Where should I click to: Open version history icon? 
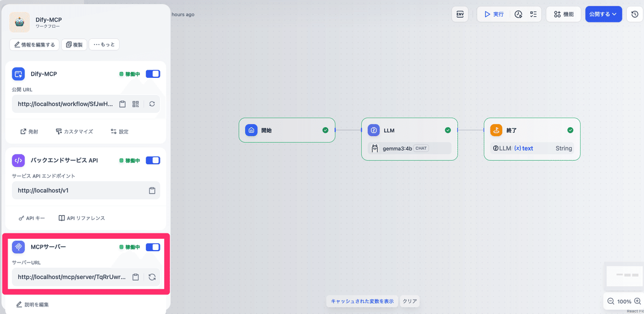(x=635, y=14)
